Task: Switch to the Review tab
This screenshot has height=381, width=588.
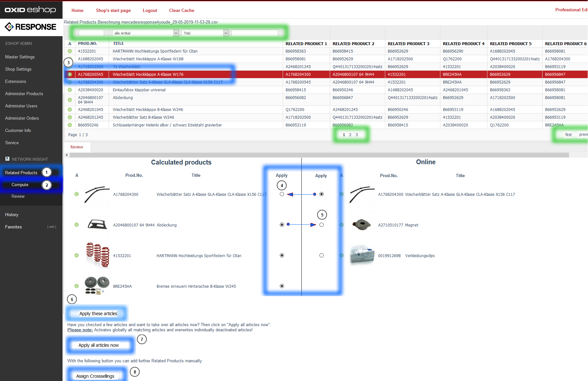Action: 77,147
